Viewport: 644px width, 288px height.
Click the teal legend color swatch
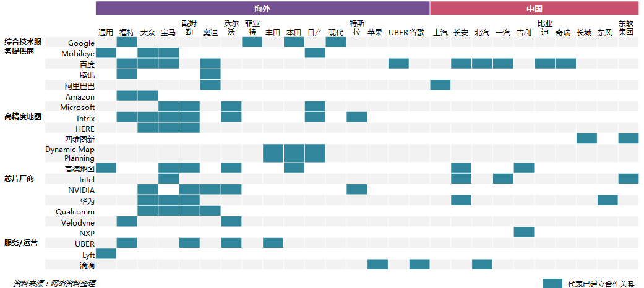pyautogui.click(x=552, y=284)
